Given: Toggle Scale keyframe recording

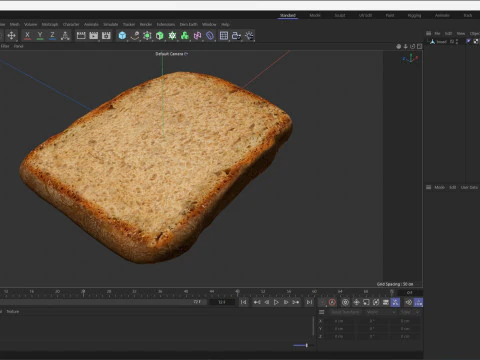Looking at the screenshot, I should click(x=366, y=302).
